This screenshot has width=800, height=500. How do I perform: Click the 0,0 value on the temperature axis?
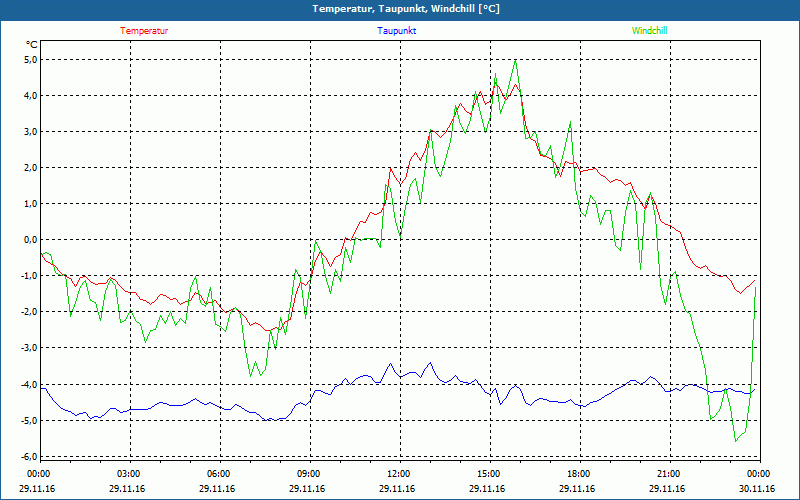pyautogui.click(x=31, y=240)
